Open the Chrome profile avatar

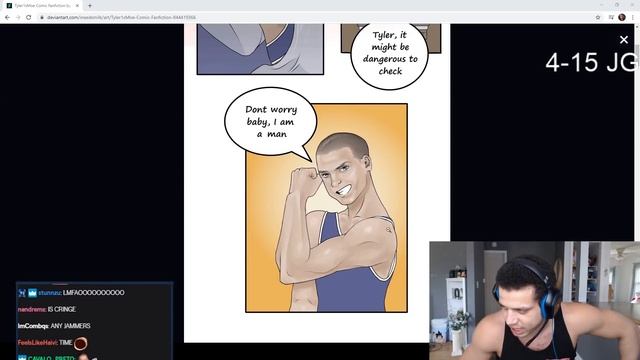[x=622, y=17]
